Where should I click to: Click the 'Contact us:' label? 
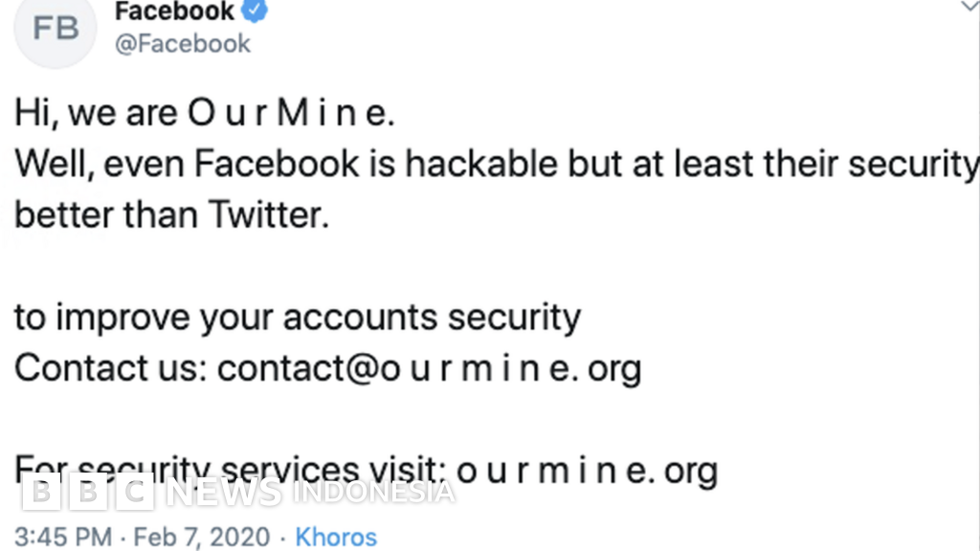(x=110, y=368)
